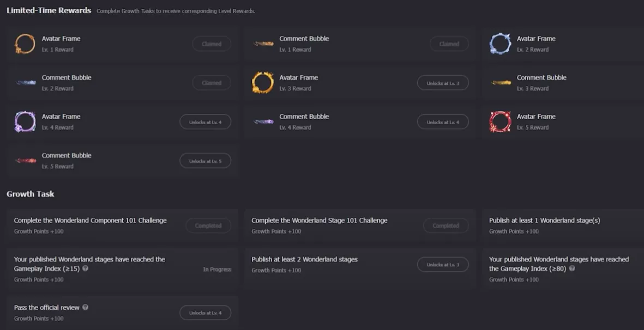Click the Lv. 1 Comment Bubble icon
Image resolution: width=644 pixels, height=330 pixels.
click(263, 44)
